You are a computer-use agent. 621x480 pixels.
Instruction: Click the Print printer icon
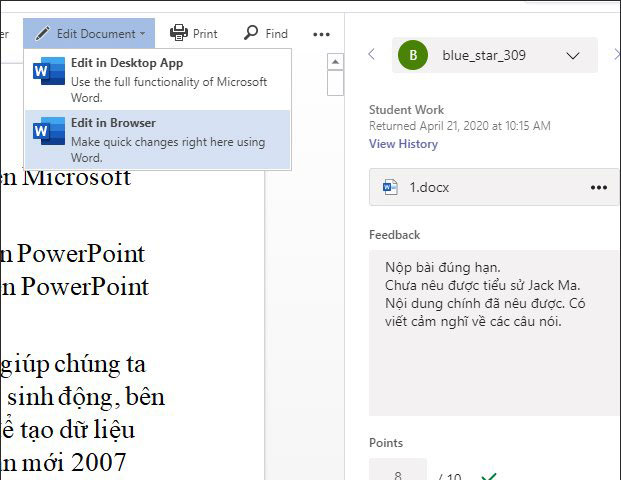(179, 33)
